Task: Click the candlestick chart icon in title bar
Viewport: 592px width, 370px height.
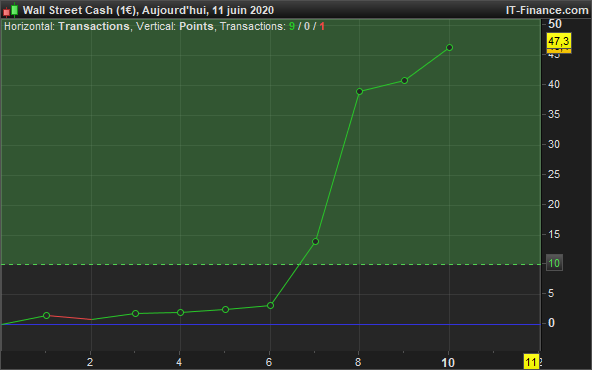Action: point(11,10)
